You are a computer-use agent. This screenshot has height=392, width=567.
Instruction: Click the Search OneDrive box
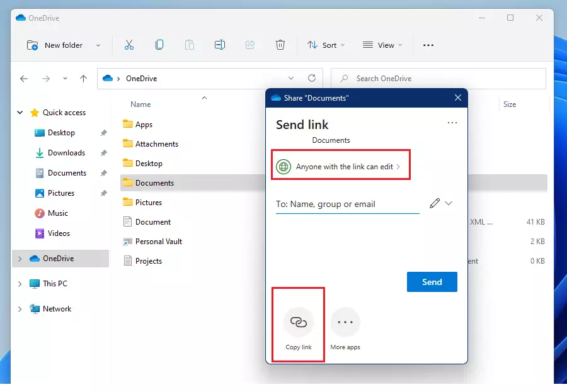(438, 79)
